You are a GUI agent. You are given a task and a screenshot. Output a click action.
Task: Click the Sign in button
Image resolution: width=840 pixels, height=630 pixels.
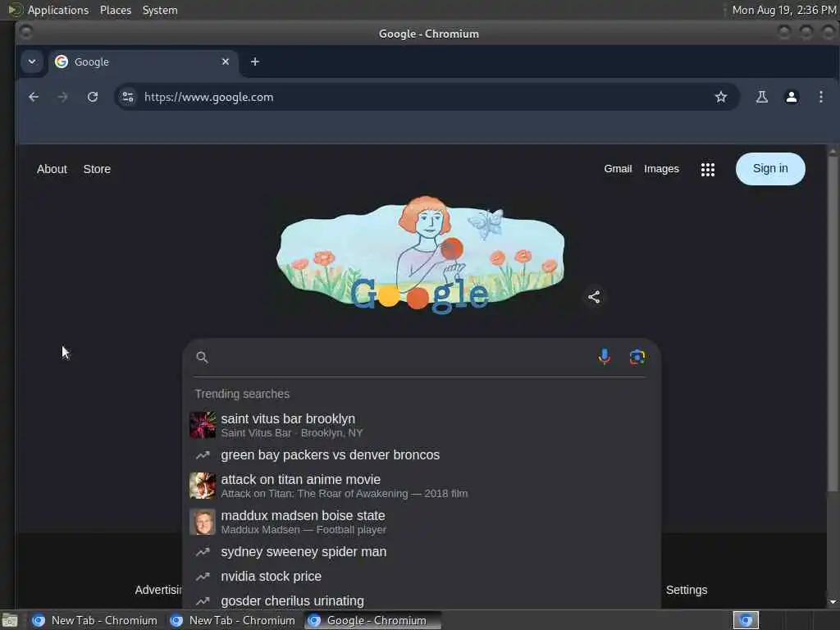(769, 169)
